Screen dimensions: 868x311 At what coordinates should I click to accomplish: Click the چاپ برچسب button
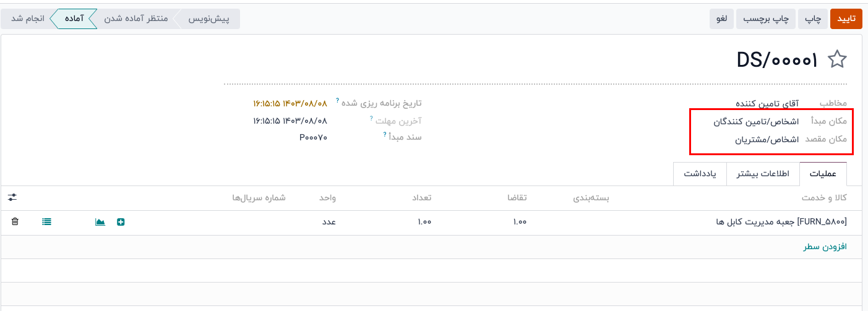tap(765, 19)
